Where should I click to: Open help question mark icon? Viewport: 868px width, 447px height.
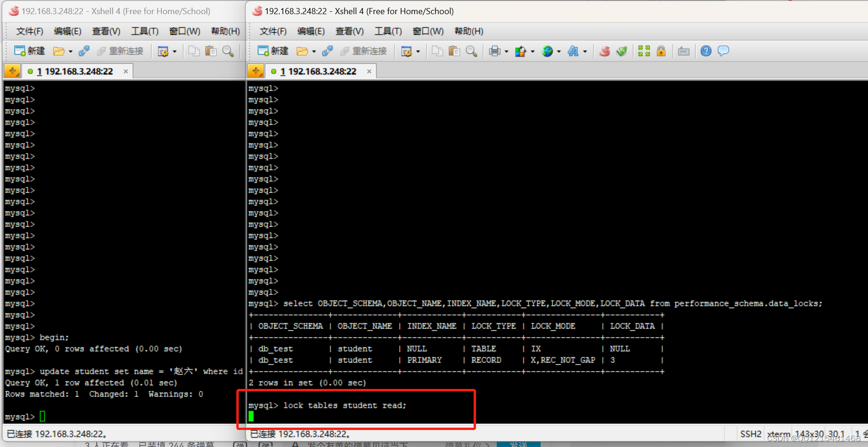706,51
